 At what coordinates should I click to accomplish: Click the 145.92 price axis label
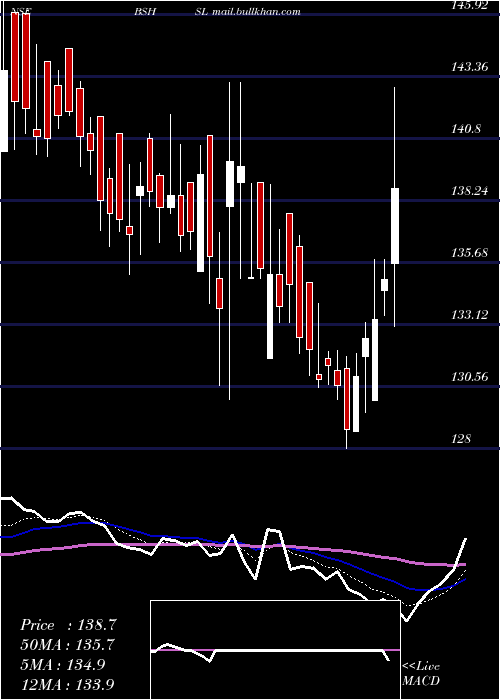click(469, 5)
